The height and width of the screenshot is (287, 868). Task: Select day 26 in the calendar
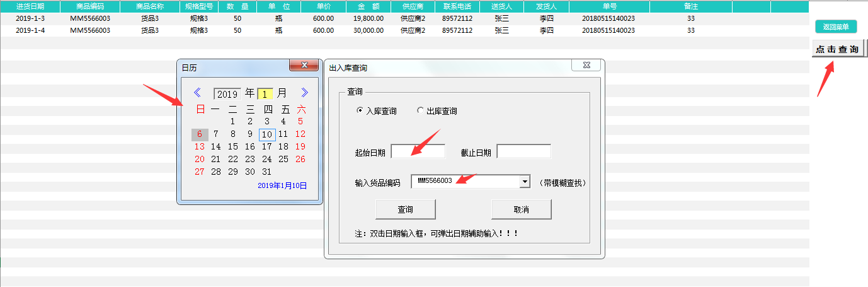point(300,159)
